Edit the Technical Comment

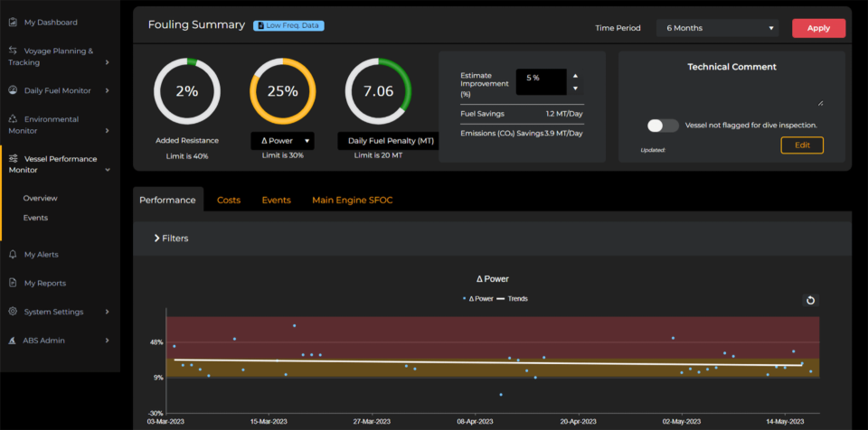[802, 145]
